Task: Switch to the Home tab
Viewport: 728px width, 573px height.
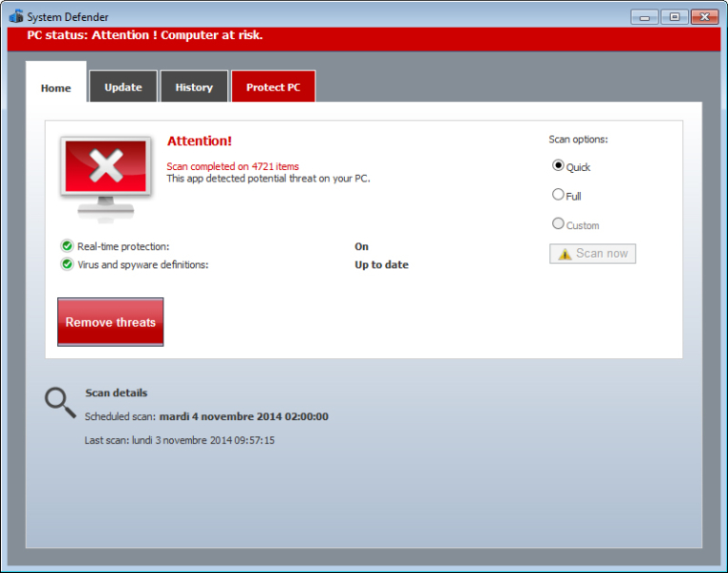Action: [55, 88]
